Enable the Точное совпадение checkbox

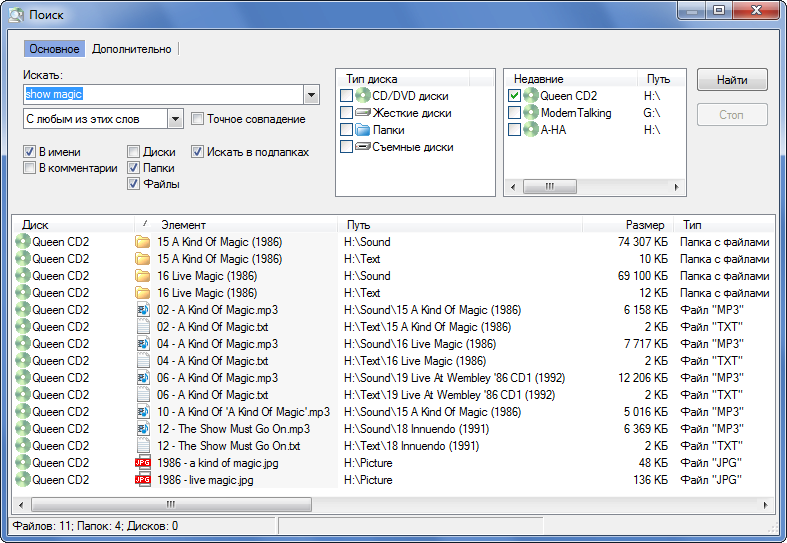click(x=198, y=119)
